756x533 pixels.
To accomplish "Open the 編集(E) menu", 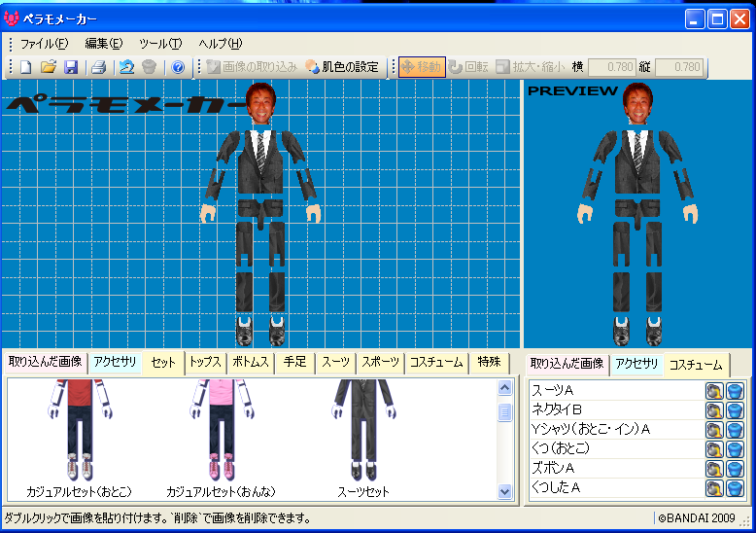I will pyautogui.click(x=104, y=44).
